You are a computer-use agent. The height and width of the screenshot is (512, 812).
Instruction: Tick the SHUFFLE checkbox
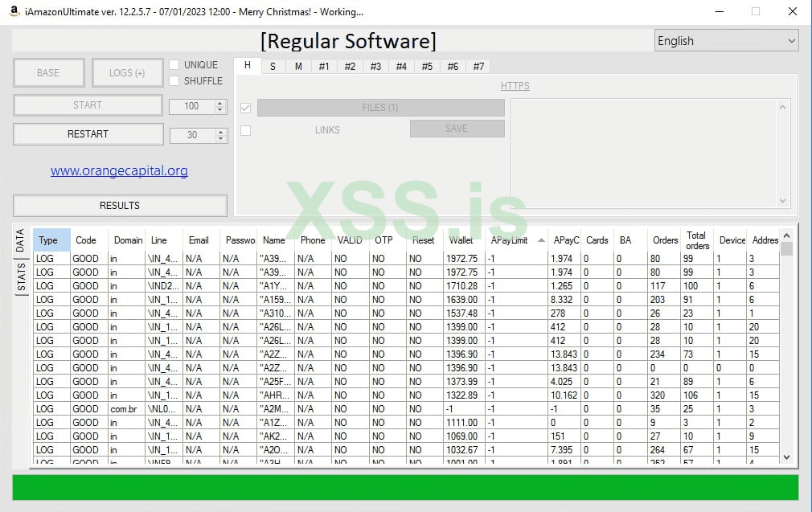click(174, 81)
